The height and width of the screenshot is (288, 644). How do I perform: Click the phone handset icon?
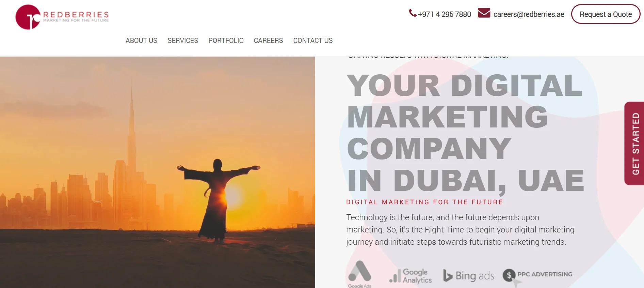click(413, 13)
